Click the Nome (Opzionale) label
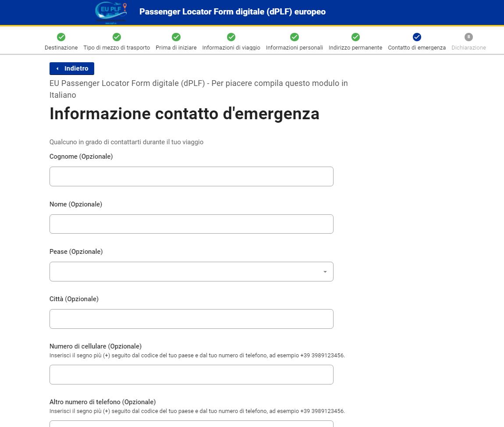The width and height of the screenshot is (504, 427). 76,204
